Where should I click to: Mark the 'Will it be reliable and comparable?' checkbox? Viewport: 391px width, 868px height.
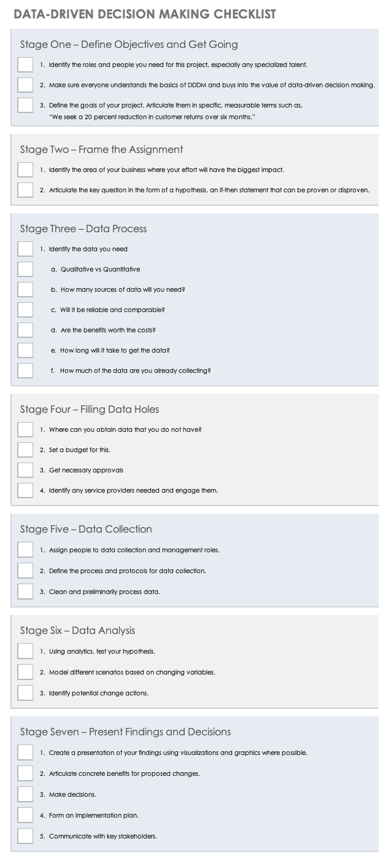tap(25, 310)
